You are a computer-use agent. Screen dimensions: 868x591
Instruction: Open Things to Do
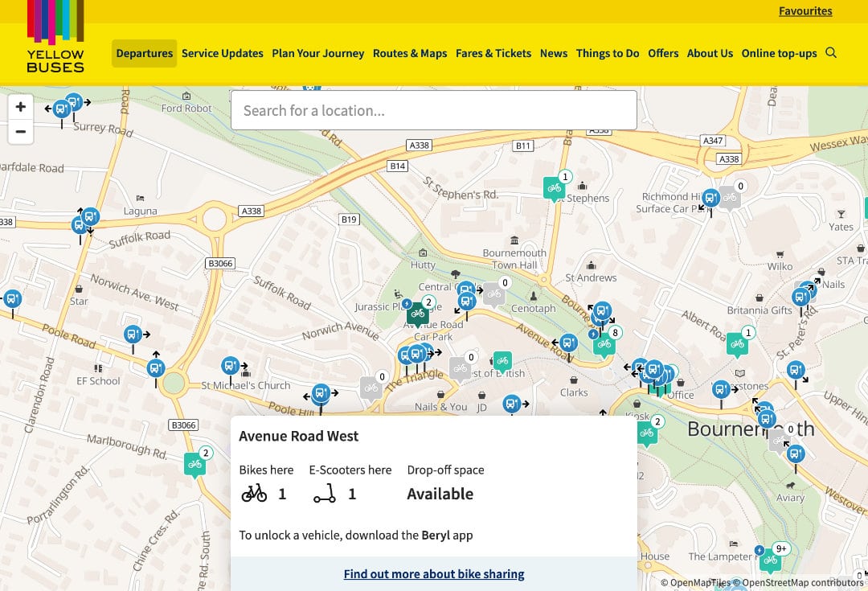[608, 53]
